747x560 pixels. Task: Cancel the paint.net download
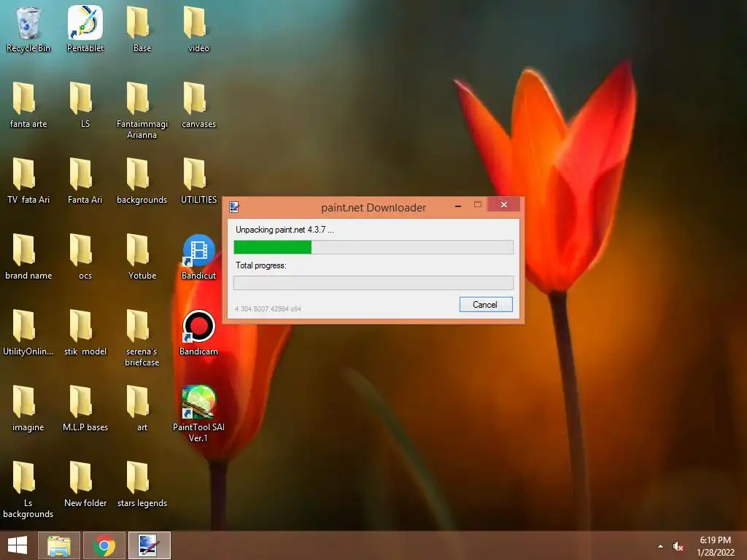(485, 305)
